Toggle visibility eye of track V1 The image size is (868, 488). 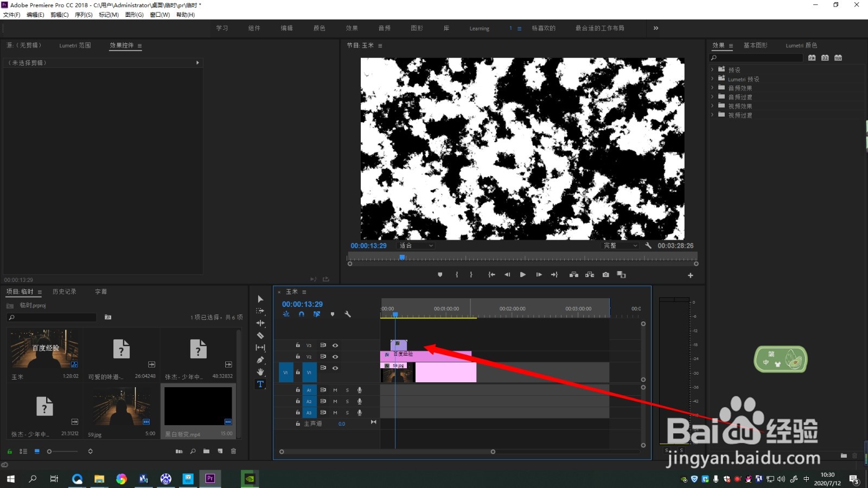point(335,368)
